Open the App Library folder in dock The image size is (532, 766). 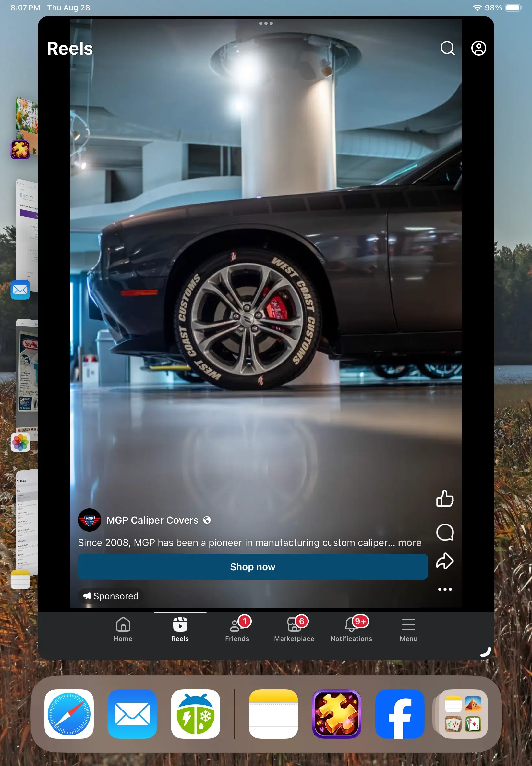tap(463, 714)
